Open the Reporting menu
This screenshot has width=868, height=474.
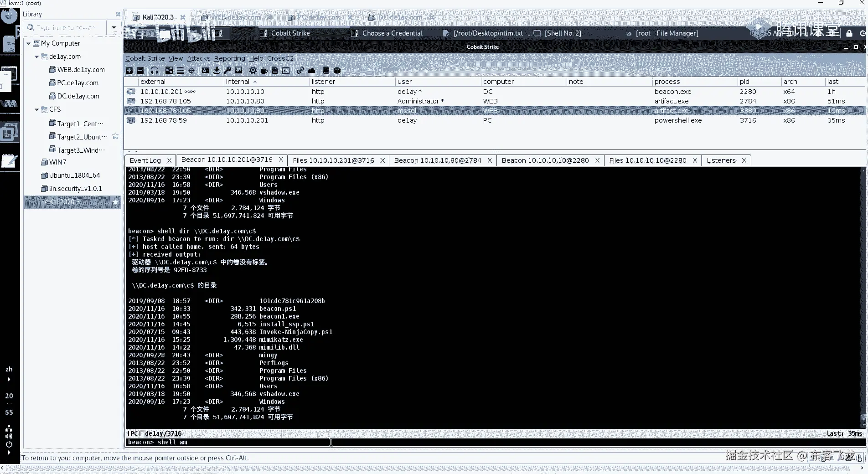point(229,58)
